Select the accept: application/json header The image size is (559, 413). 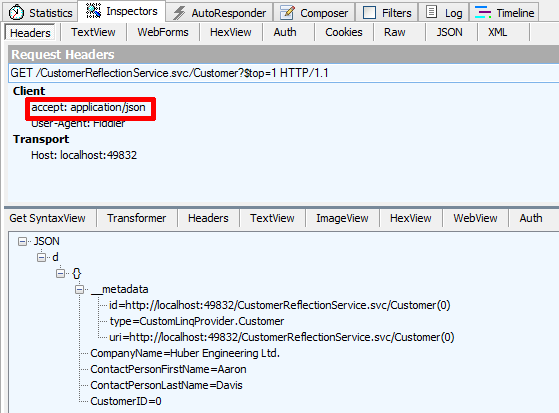[x=88, y=107]
